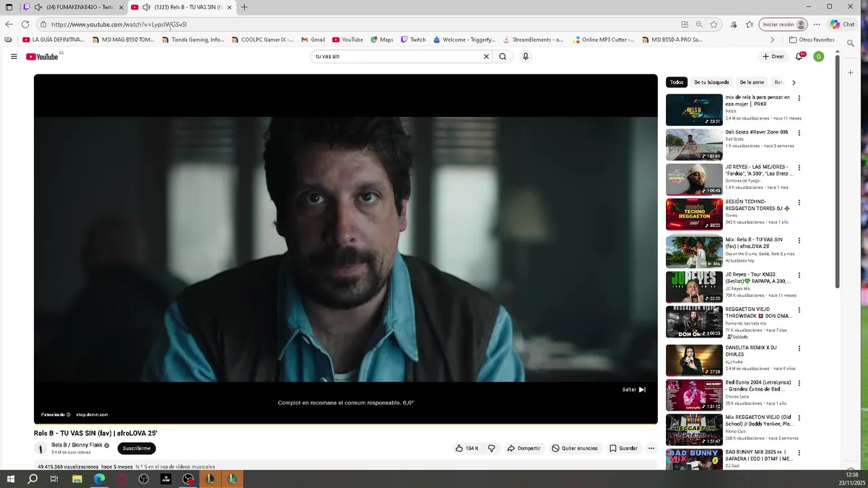Mute the YouTube tab speaker icon

[146, 7]
